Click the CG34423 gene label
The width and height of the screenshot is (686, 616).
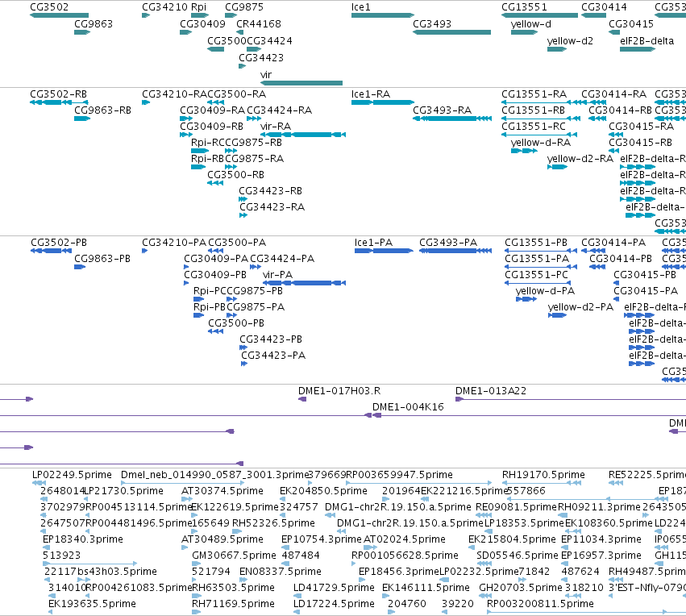coord(261,58)
